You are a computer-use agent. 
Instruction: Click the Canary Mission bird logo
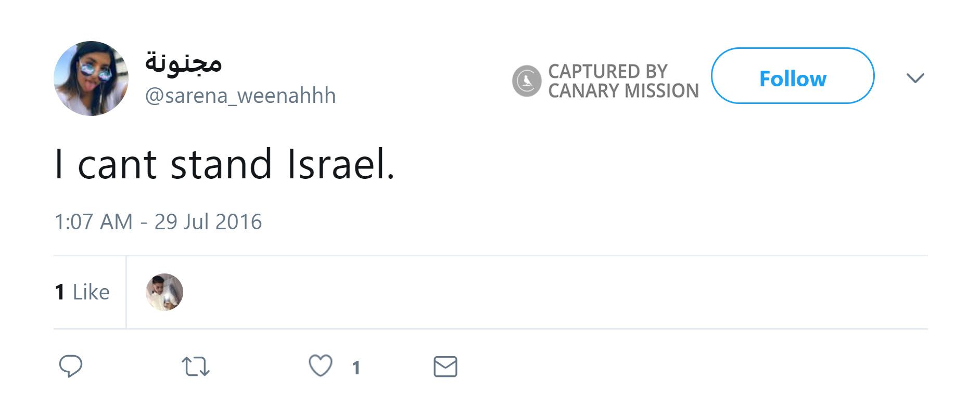[526, 79]
